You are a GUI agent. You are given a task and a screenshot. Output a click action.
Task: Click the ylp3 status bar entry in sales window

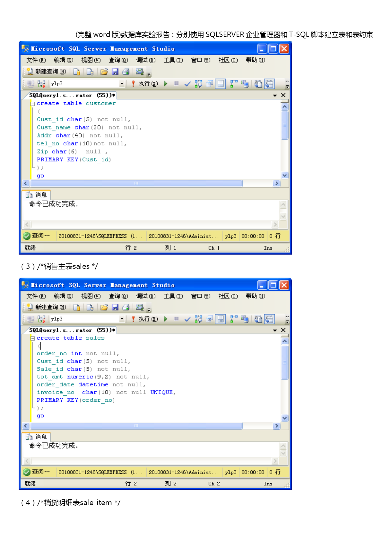coord(231,472)
